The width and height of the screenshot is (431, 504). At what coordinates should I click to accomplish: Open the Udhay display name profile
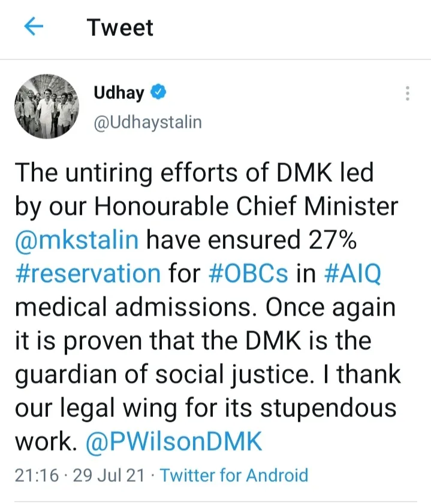tap(119, 93)
